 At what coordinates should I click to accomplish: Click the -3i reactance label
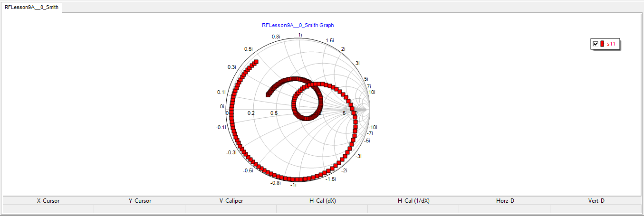(x=359, y=156)
